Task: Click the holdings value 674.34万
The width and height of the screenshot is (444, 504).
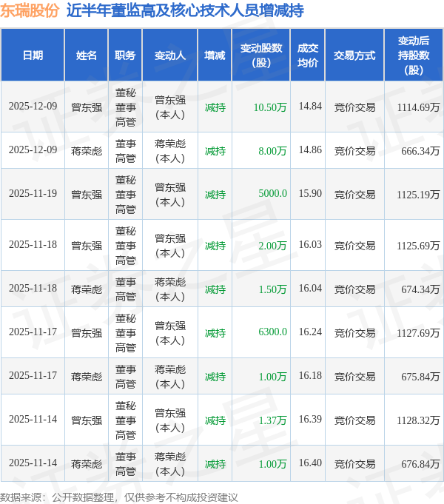Action: 420,289
